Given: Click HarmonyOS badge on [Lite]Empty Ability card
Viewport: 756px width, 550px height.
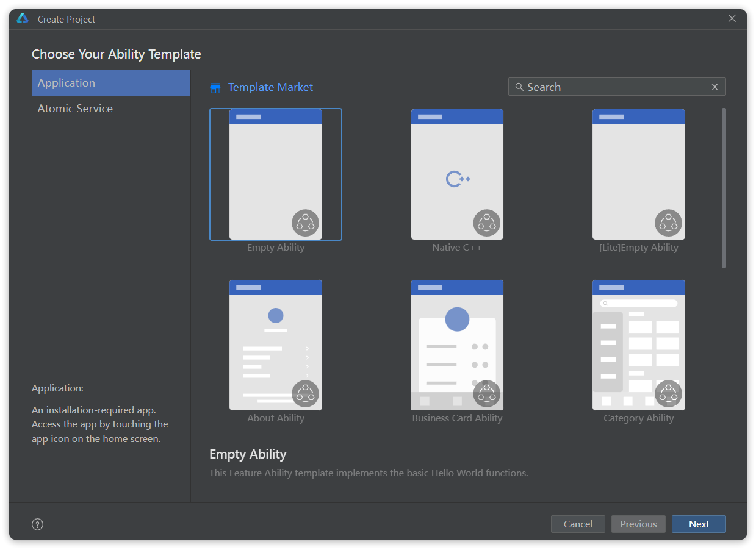Looking at the screenshot, I should 668,223.
